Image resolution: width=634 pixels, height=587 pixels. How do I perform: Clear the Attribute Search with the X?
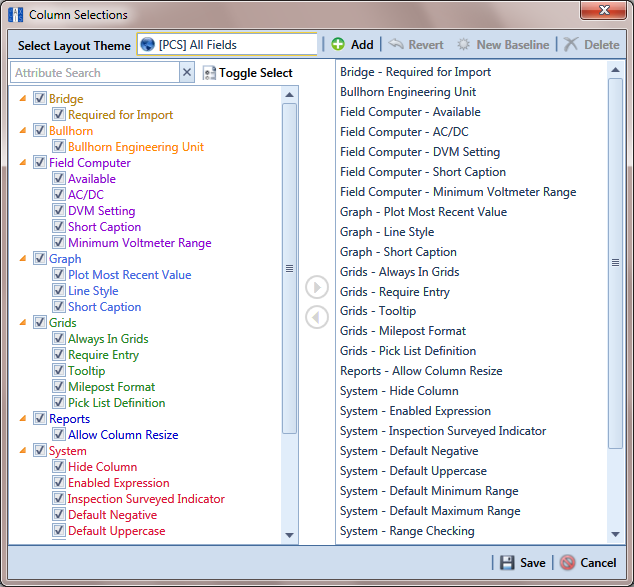(x=187, y=73)
